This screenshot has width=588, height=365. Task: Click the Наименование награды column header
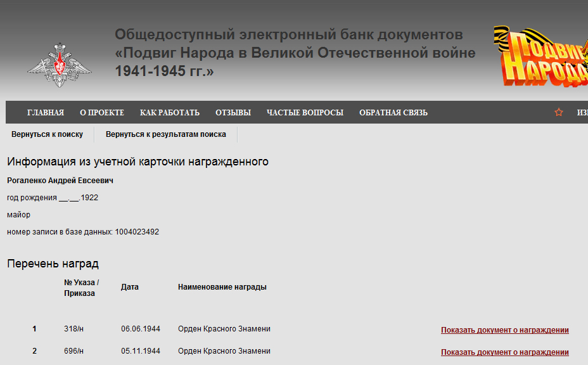[x=222, y=287]
